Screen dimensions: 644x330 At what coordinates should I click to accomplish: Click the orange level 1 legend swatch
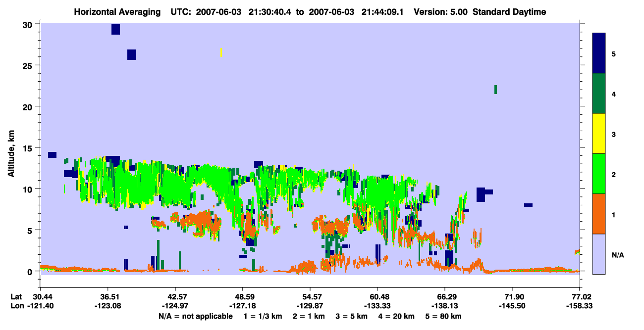coord(599,214)
